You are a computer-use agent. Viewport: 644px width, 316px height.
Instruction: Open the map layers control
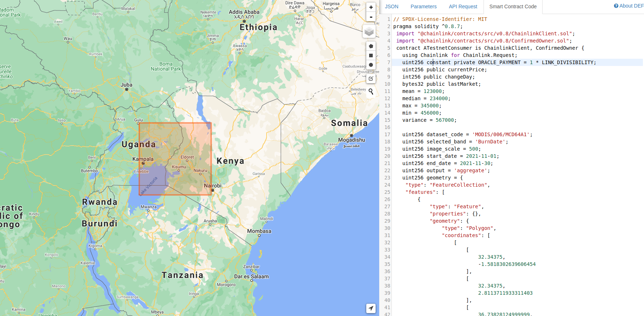(369, 32)
